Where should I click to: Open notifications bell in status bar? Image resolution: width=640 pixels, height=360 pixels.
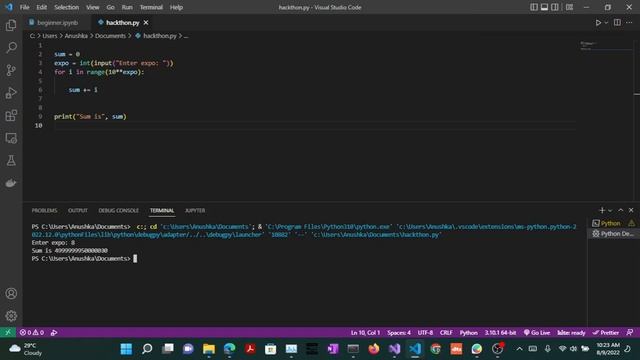point(630,333)
